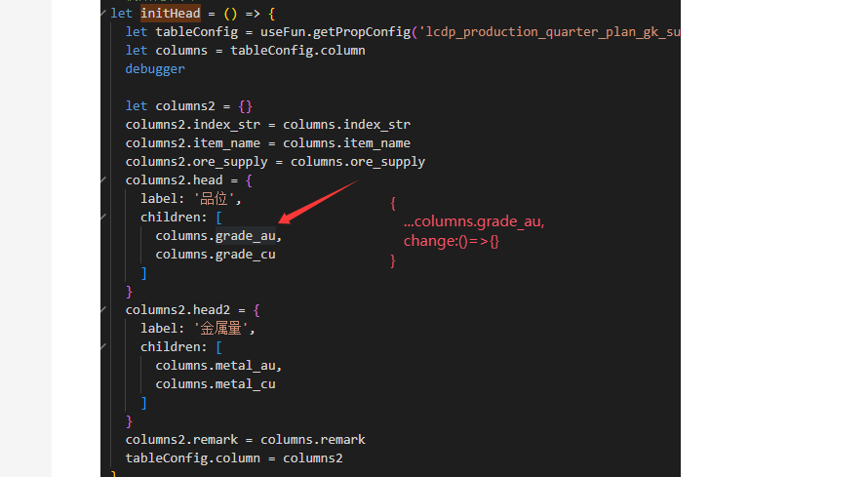Click the columns.grade_cu child entry
This screenshot has height=477, width=868.
216,255
